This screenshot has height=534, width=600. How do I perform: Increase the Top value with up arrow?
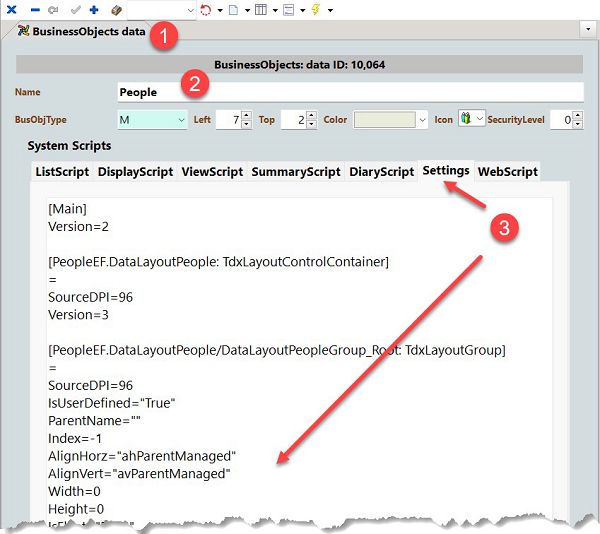(312, 115)
